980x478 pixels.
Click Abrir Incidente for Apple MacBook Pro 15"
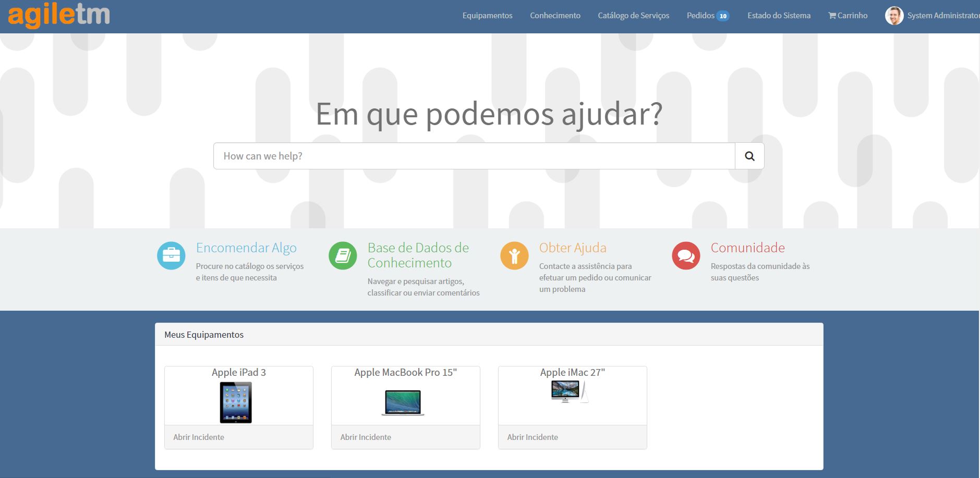[366, 437]
